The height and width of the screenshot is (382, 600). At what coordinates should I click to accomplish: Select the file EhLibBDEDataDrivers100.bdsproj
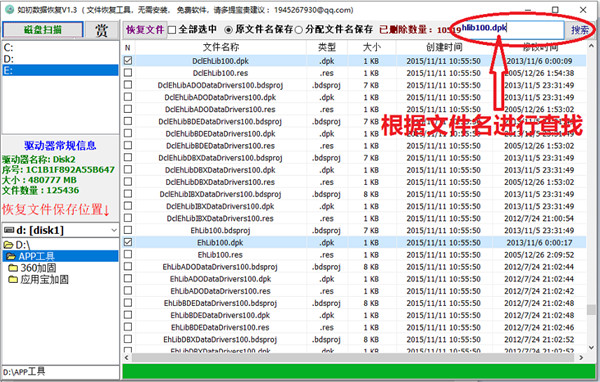[220, 304]
